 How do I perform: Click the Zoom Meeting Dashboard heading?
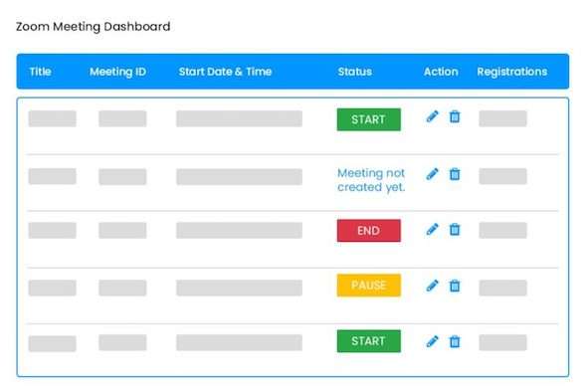[94, 27]
